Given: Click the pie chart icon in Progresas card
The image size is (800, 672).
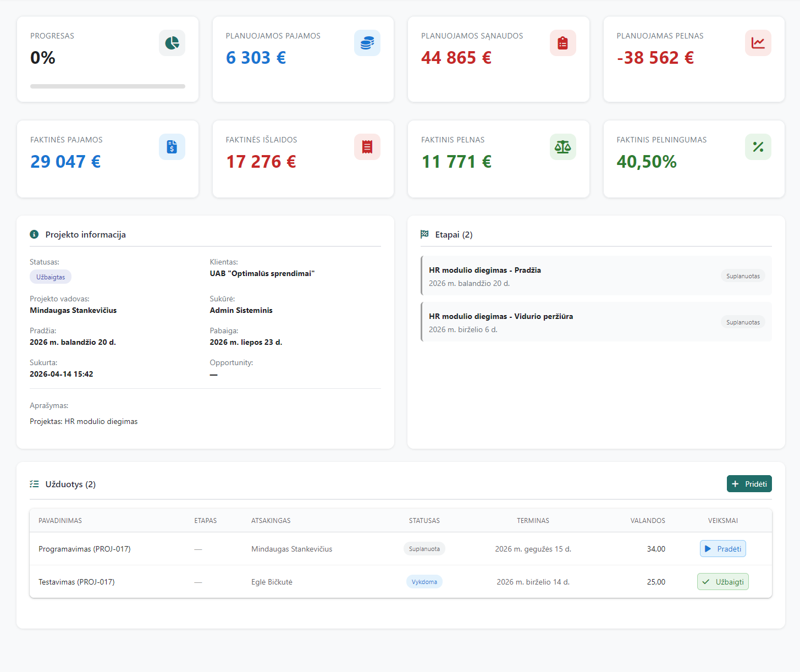Looking at the screenshot, I should pos(172,43).
